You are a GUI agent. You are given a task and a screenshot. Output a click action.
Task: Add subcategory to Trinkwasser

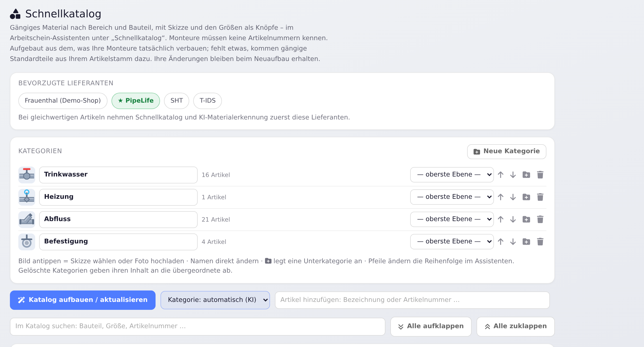(526, 175)
